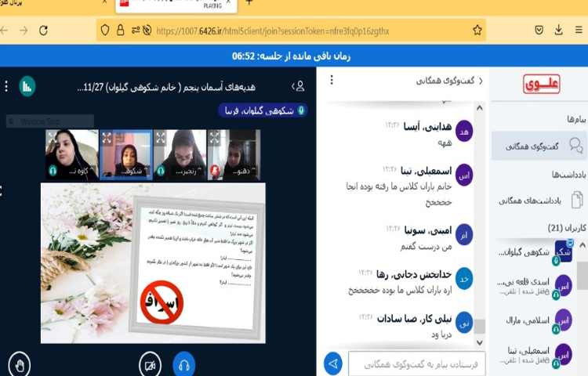The width and height of the screenshot is (588, 376).
Task: Open the public chat three-dot options
Action: [x=332, y=80]
